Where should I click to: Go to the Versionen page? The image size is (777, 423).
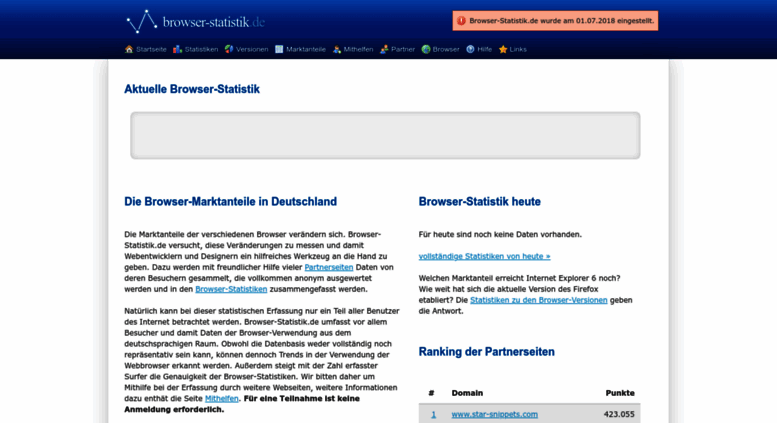(252, 49)
